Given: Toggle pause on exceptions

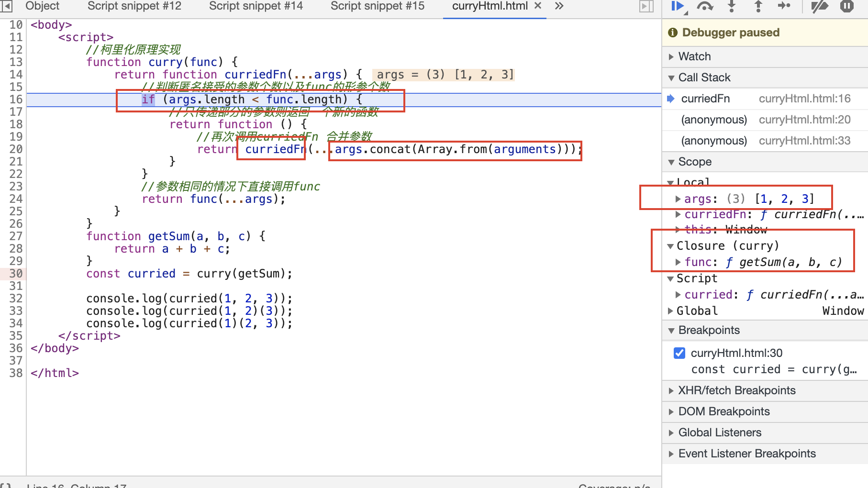Looking at the screenshot, I should tap(847, 6).
